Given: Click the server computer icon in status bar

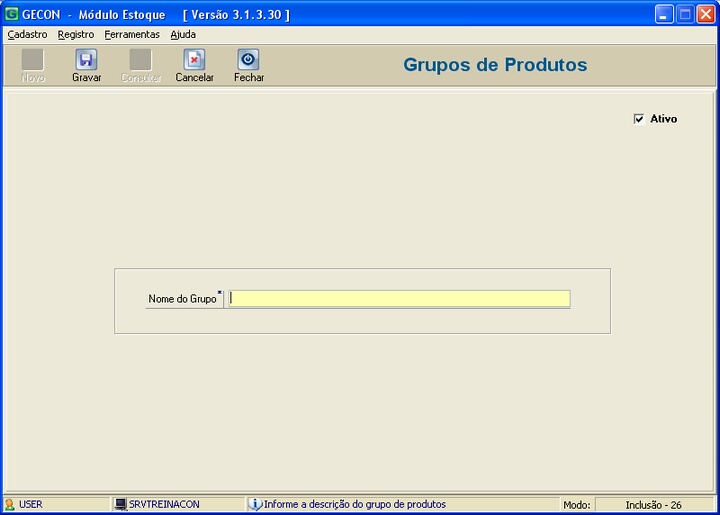Looking at the screenshot, I should [x=120, y=504].
